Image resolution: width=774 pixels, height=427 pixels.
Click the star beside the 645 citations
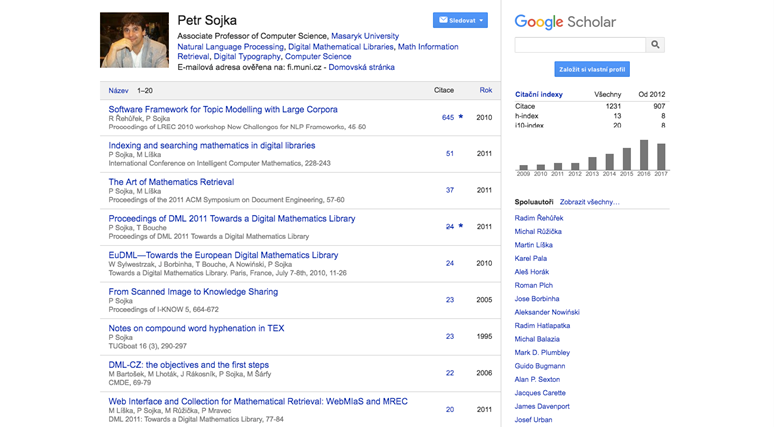pyautogui.click(x=461, y=117)
